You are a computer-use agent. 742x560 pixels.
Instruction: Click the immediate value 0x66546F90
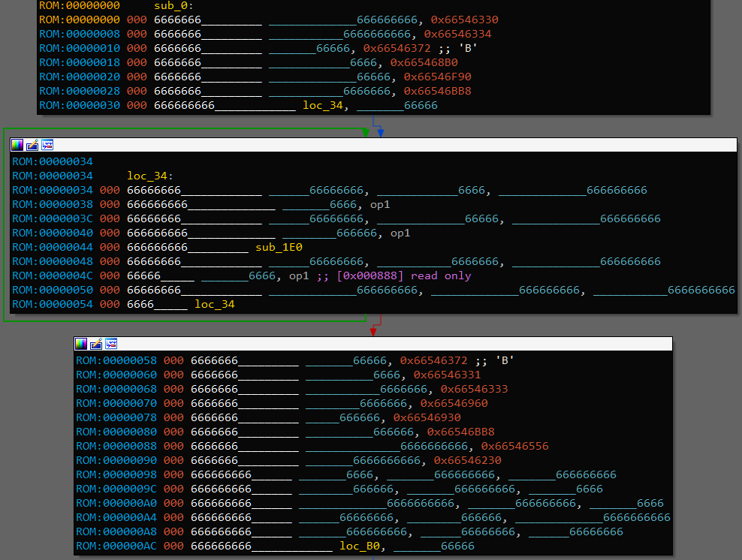[437, 77]
